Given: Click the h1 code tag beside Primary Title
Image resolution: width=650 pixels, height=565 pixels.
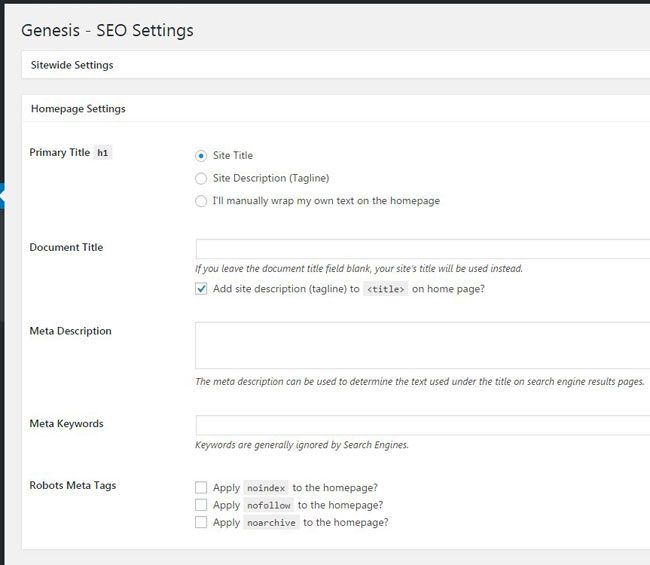Looking at the screenshot, I should 103,153.
